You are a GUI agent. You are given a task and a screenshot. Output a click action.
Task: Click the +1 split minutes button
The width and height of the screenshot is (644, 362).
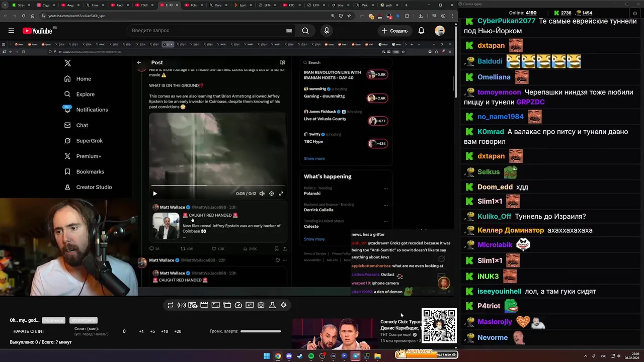(x=141, y=331)
